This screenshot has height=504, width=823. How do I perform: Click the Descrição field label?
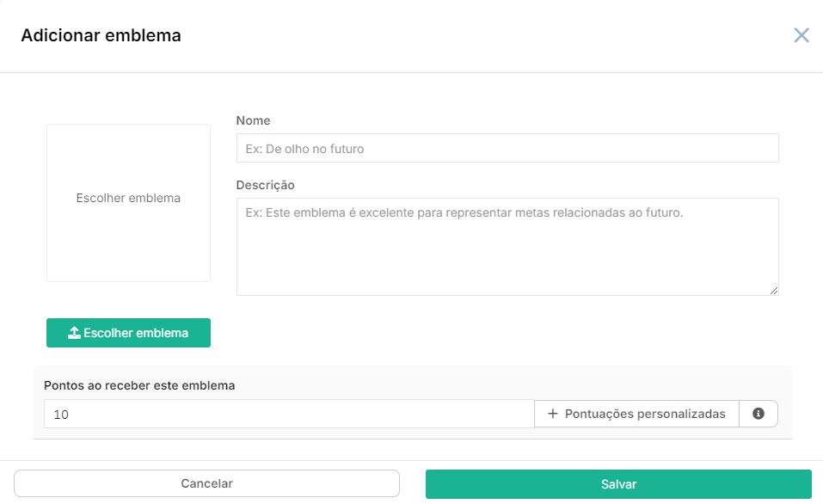point(265,185)
